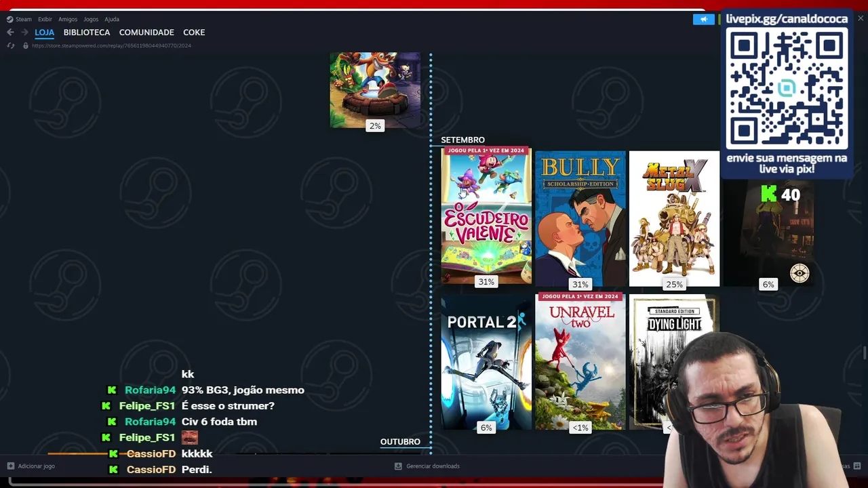Click the Steam logo menu icon
Image resolution: width=868 pixels, height=488 pixels.
coord(9,19)
